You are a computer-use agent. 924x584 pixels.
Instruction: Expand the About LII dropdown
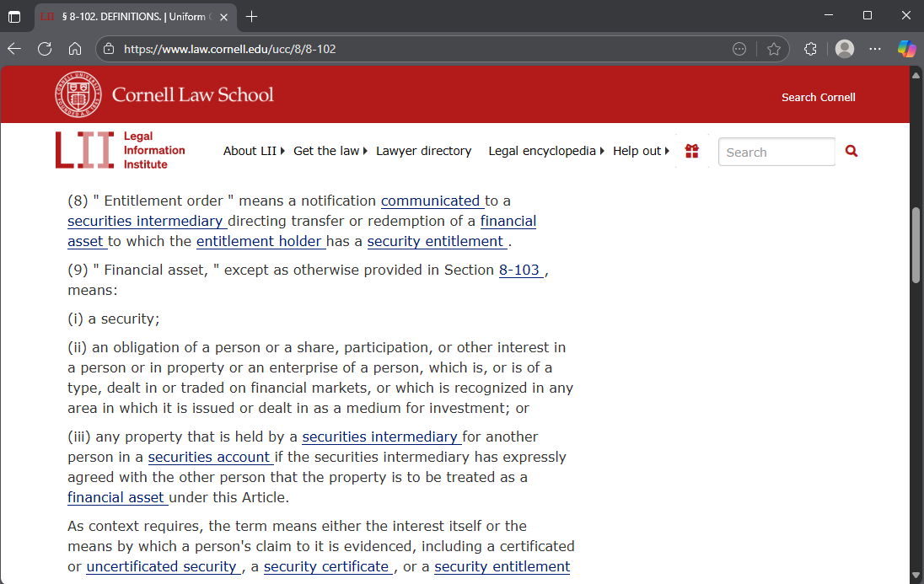[249, 151]
